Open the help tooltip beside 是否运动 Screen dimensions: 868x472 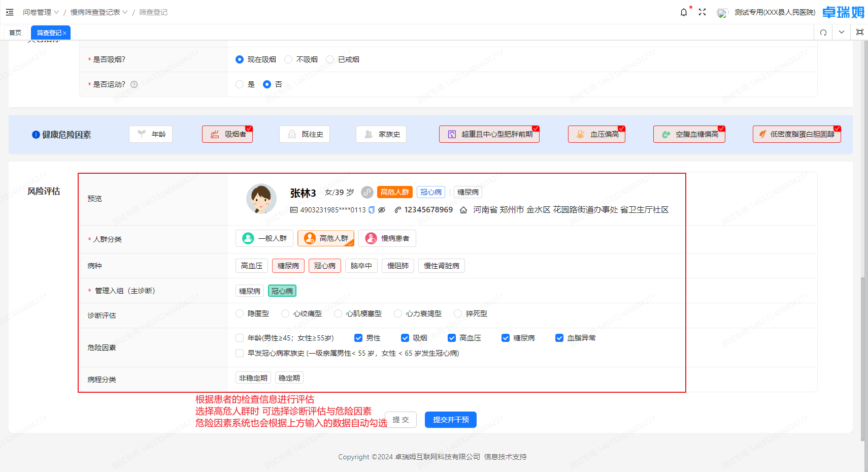point(133,84)
